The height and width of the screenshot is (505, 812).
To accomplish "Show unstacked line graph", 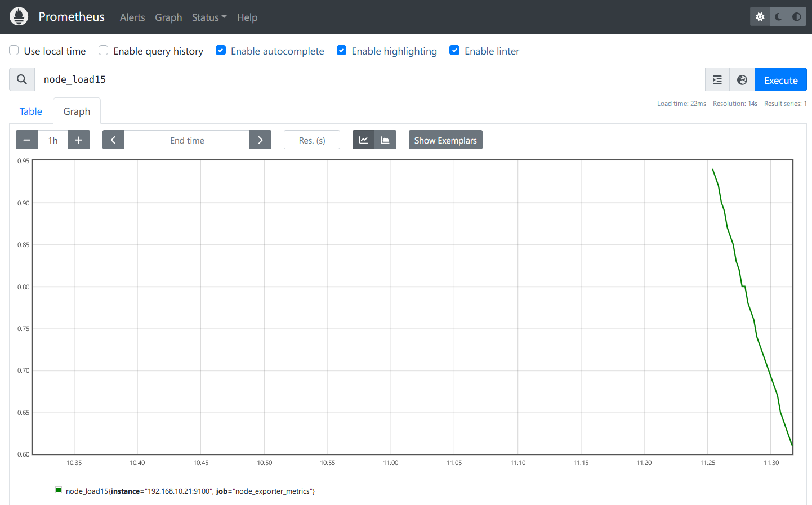I will (363, 140).
